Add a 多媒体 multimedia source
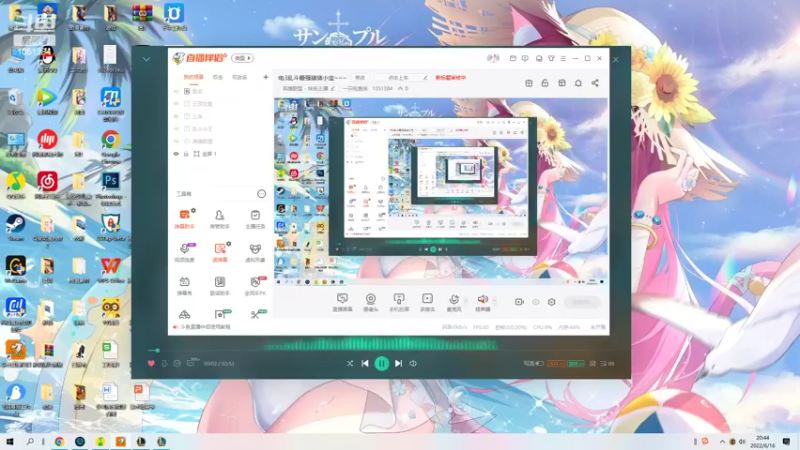800x450 pixels. [x=427, y=302]
